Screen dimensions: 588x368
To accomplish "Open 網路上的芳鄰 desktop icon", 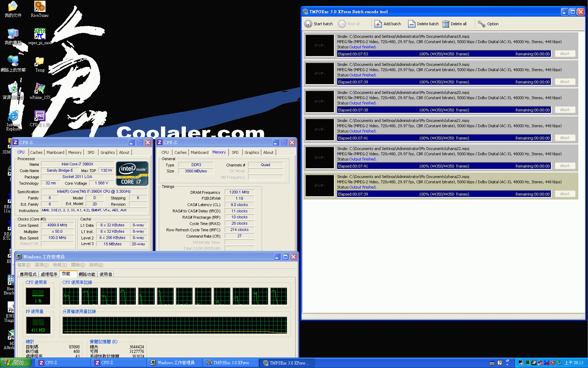I will point(13,64).
